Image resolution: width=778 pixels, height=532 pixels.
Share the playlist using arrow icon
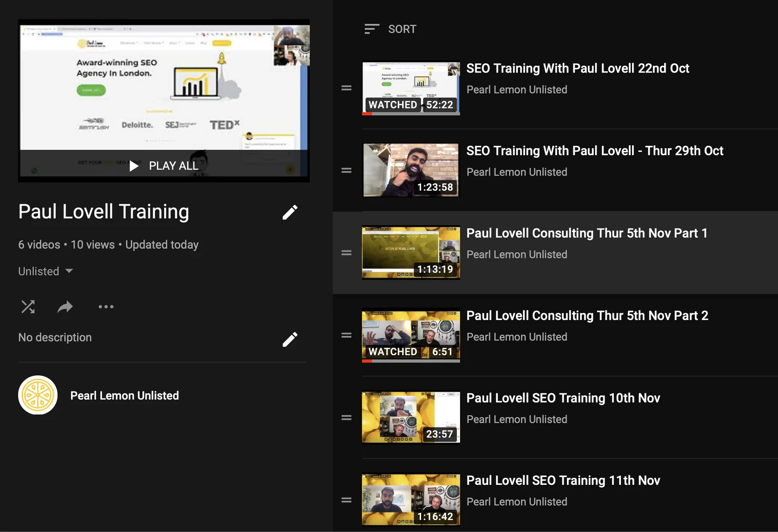pos(65,307)
